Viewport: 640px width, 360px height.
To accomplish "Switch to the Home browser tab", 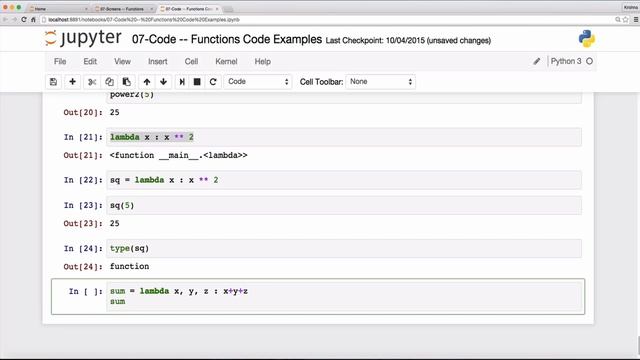I will (57, 9).
